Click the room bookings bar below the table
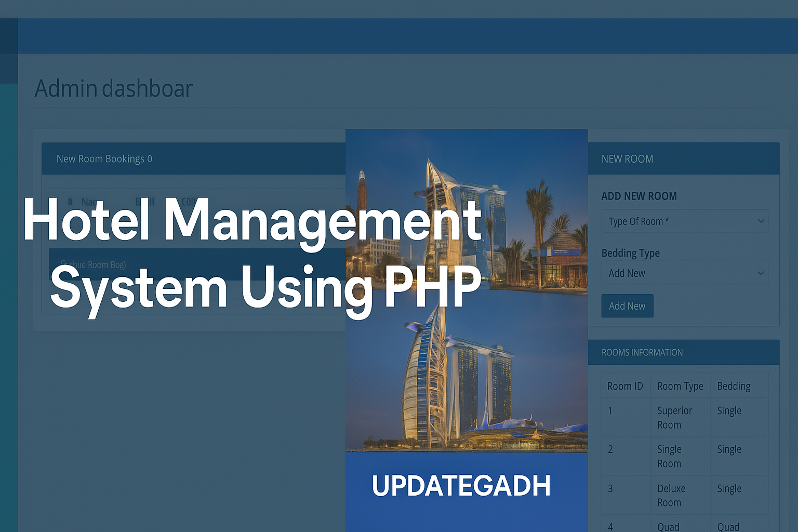The height and width of the screenshot is (532, 798). (197, 264)
